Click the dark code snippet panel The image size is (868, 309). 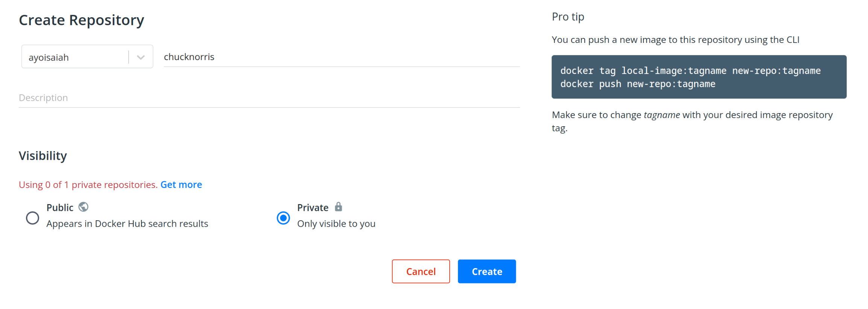pos(699,77)
